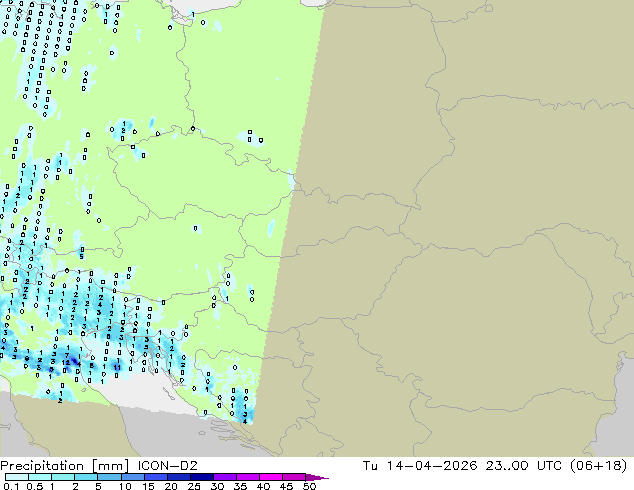Select the legend swatch between 2 and 5

[x=86, y=477]
